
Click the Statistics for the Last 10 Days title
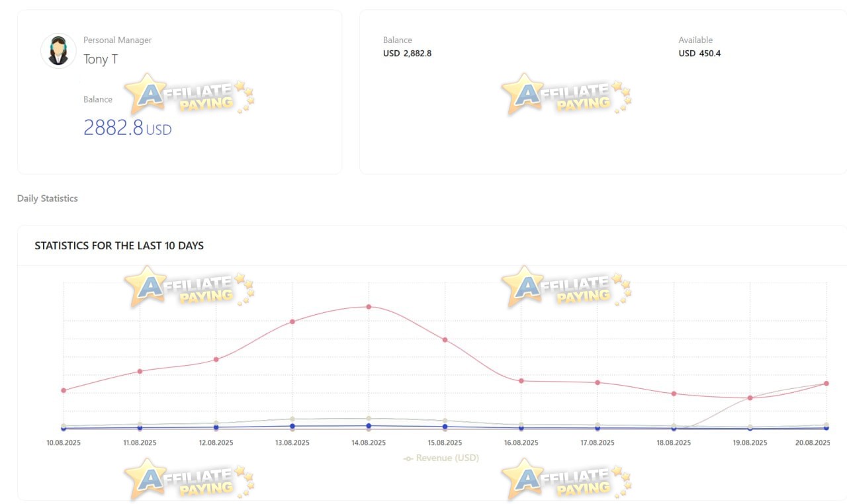(x=119, y=245)
